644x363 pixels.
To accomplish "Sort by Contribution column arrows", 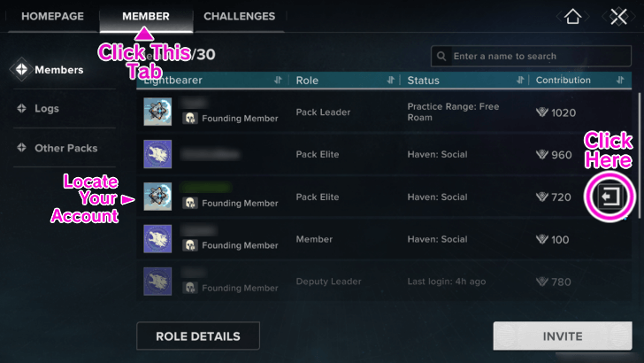I will pos(620,80).
